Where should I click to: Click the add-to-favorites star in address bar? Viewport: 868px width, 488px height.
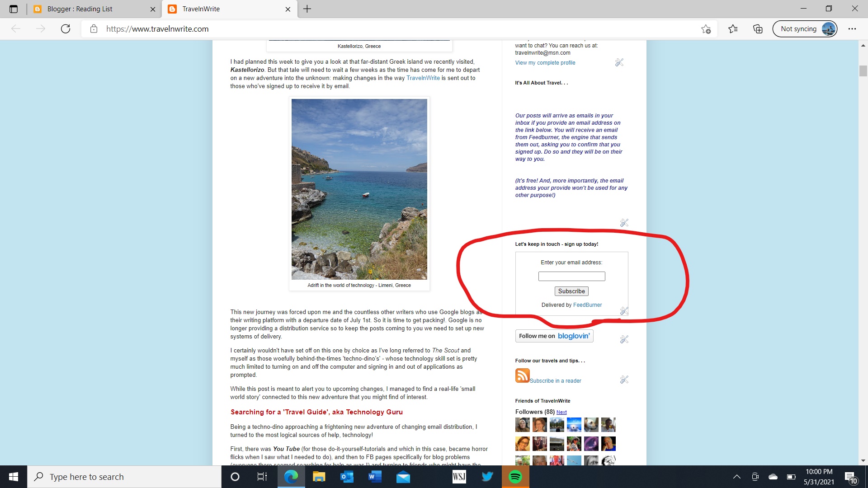(x=706, y=29)
